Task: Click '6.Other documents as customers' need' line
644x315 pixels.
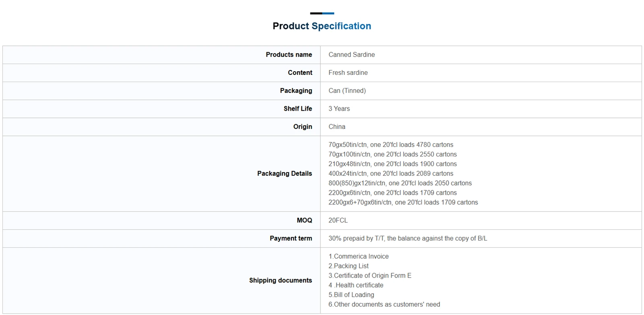Action: (384, 305)
